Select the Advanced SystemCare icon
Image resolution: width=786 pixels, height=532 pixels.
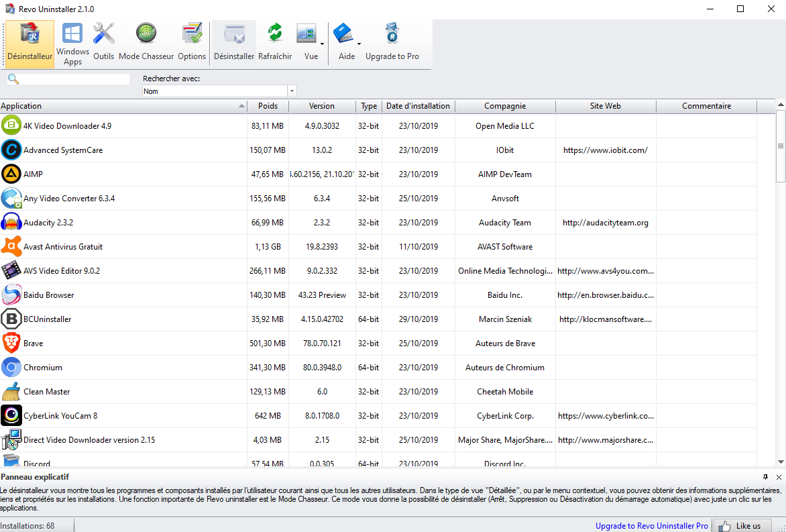coord(11,150)
